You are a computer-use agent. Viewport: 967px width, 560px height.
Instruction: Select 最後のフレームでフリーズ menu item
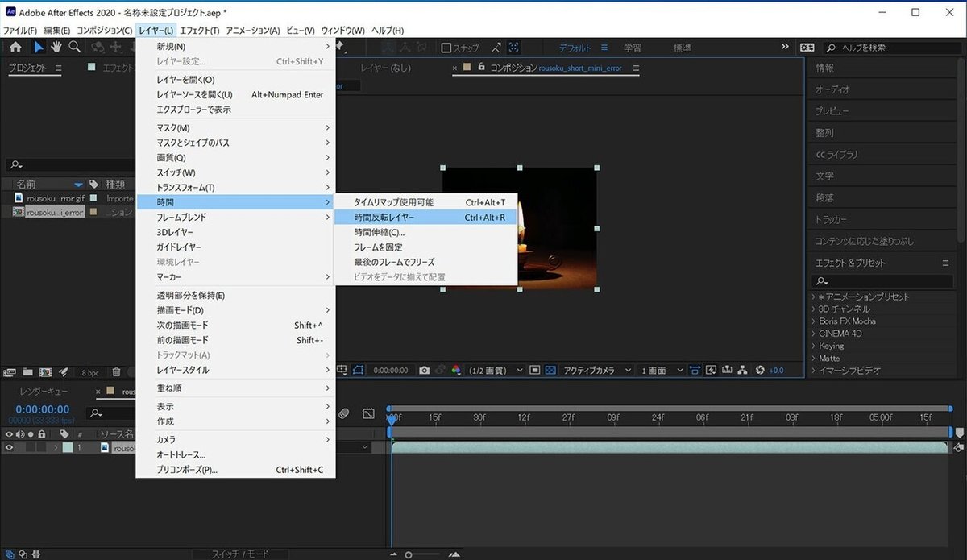click(x=425, y=262)
